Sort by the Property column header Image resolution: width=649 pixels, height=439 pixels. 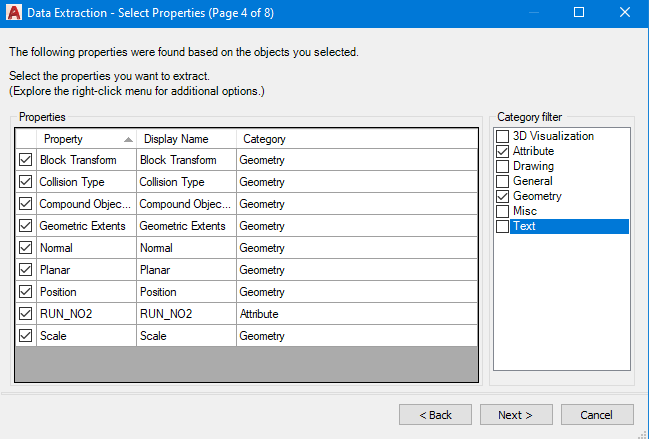click(x=87, y=139)
